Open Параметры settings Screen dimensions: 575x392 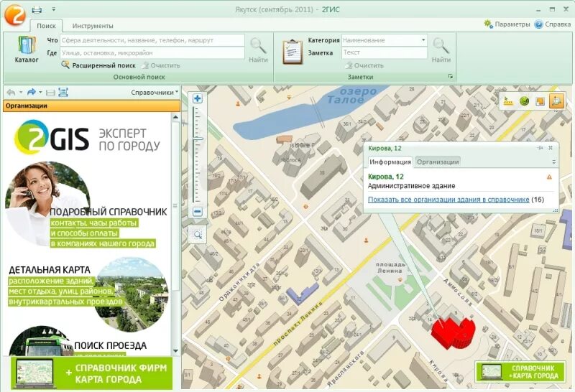pyautogui.click(x=507, y=24)
